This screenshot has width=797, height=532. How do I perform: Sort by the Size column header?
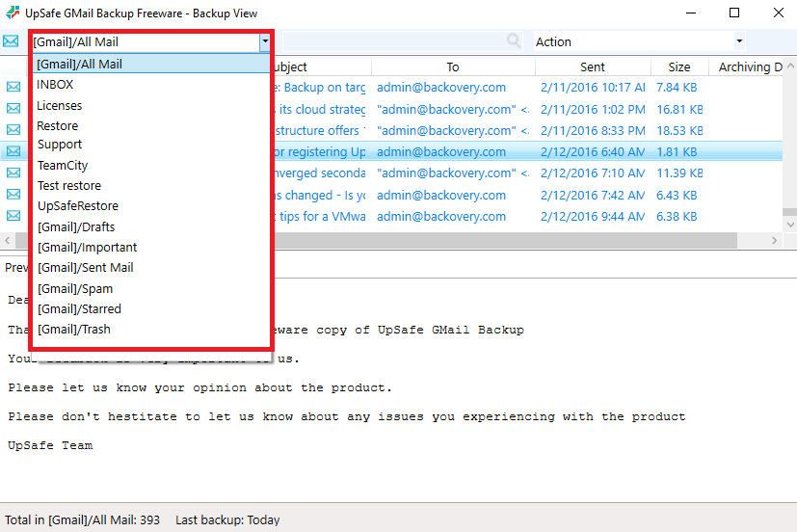click(679, 67)
